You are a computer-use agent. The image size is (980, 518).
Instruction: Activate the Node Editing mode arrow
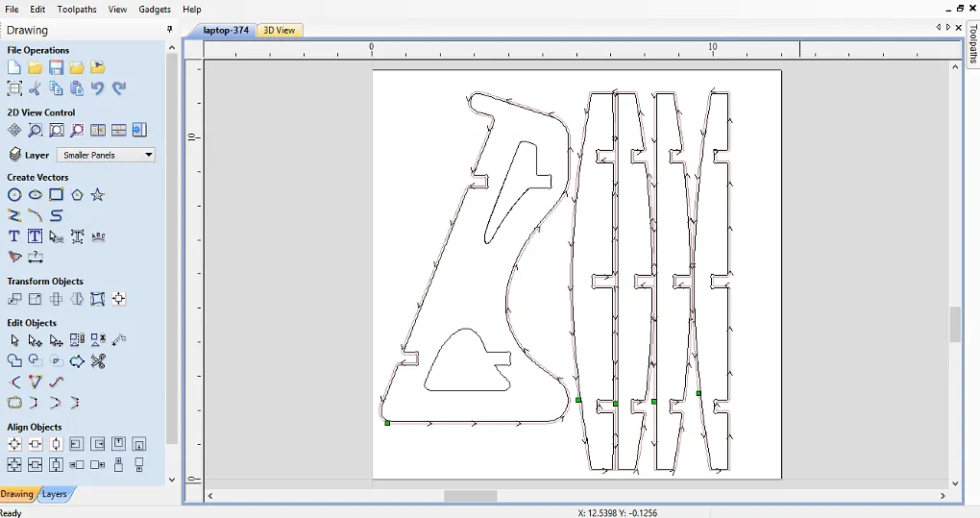point(36,340)
